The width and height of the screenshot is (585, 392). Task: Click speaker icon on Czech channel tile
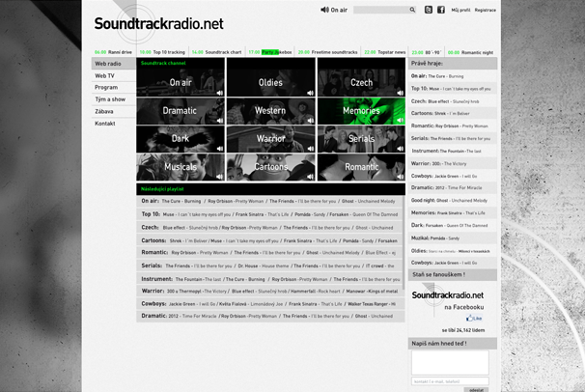(x=401, y=94)
